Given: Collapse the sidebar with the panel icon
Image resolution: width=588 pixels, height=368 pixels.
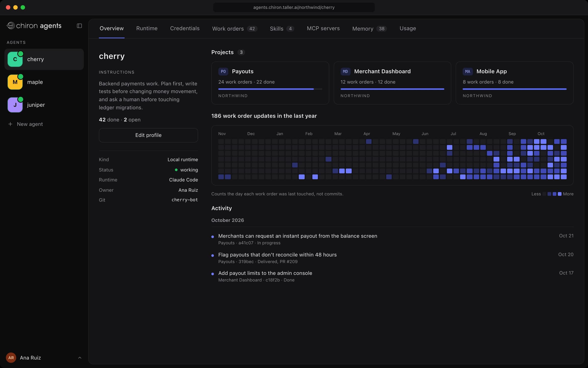Looking at the screenshot, I should (x=79, y=26).
